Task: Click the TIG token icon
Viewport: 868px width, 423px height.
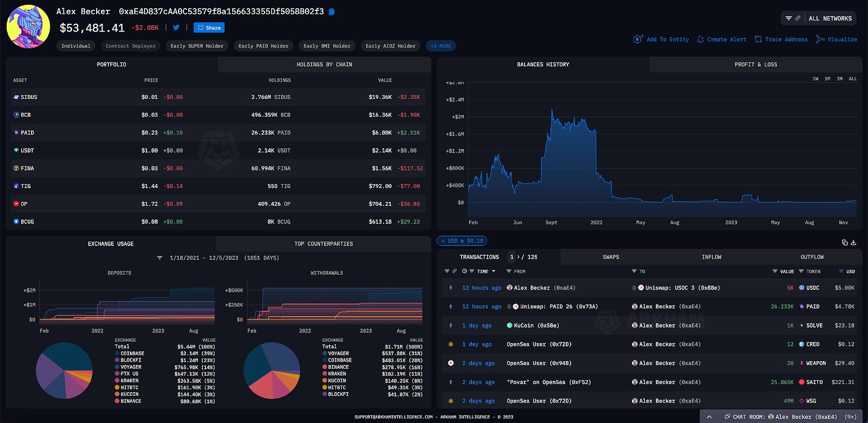Action: pos(16,186)
